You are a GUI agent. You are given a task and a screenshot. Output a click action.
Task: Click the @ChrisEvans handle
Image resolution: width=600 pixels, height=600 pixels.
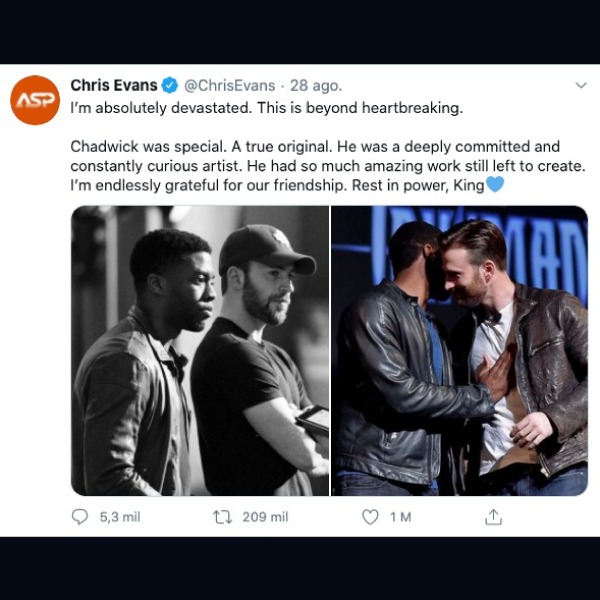tap(231, 86)
